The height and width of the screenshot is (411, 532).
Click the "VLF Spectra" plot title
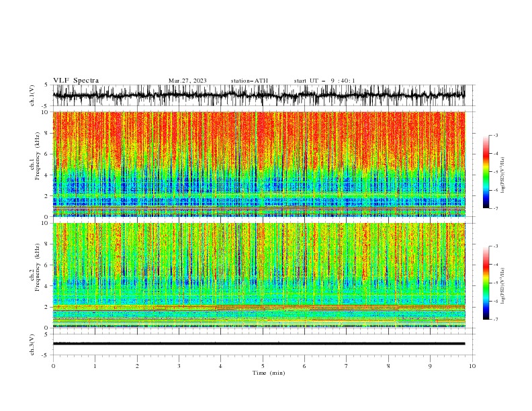pyautogui.click(x=76, y=81)
